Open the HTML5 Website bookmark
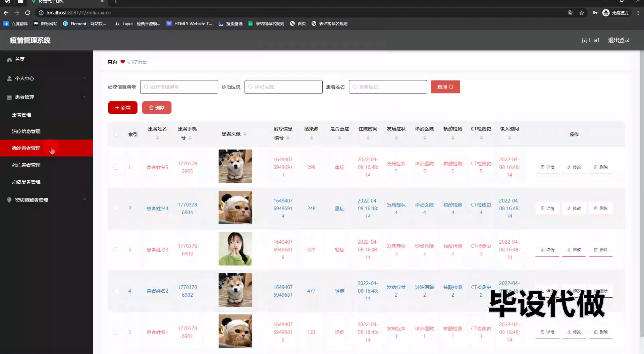The width and height of the screenshot is (644, 354). point(189,23)
